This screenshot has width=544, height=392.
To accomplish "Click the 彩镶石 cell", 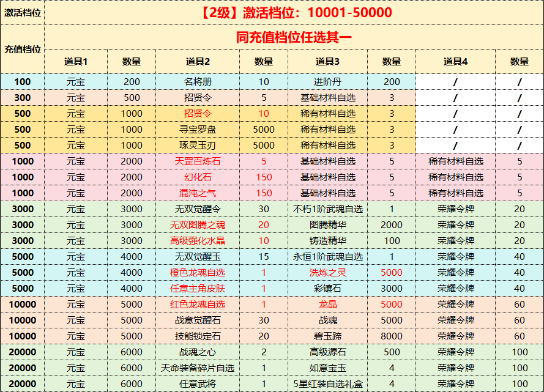I will (327, 289).
